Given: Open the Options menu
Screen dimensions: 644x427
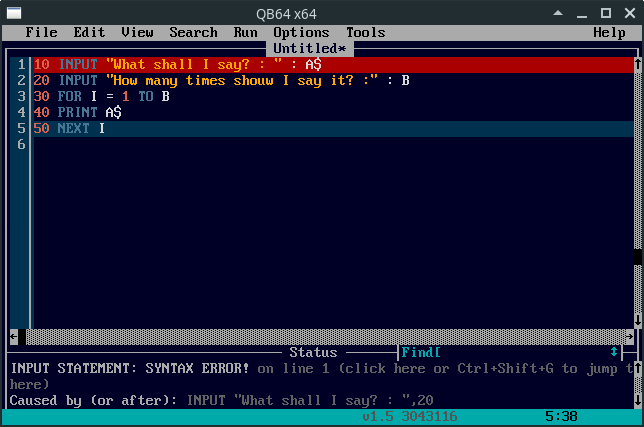Looking at the screenshot, I should point(301,32).
